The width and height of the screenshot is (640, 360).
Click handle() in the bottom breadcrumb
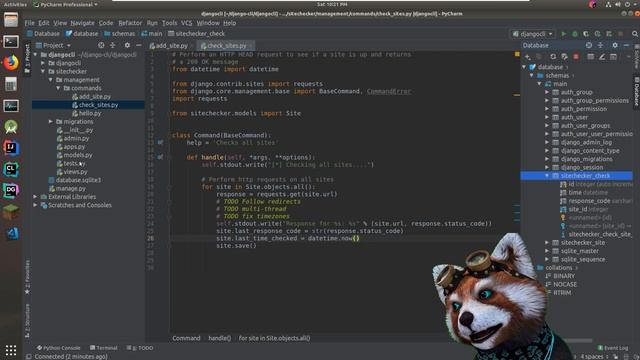(220, 338)
